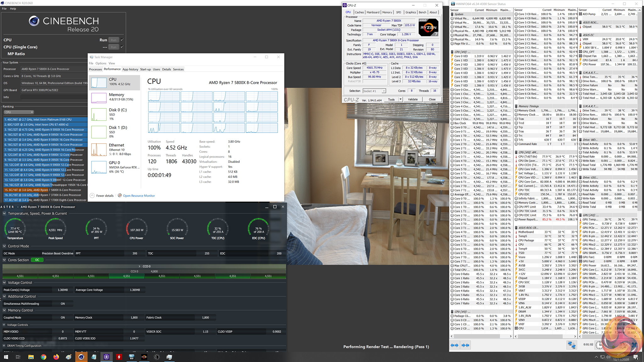Click Fewer details in Task Manager
This screenshot has width=644, height=362.
pyautogui.click(x=104, y=195)
